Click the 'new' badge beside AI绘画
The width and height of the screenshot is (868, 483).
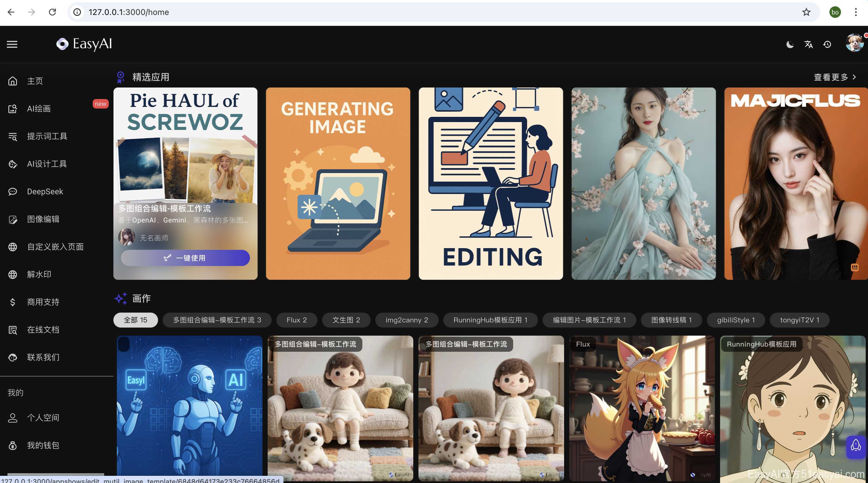(100, 103)
